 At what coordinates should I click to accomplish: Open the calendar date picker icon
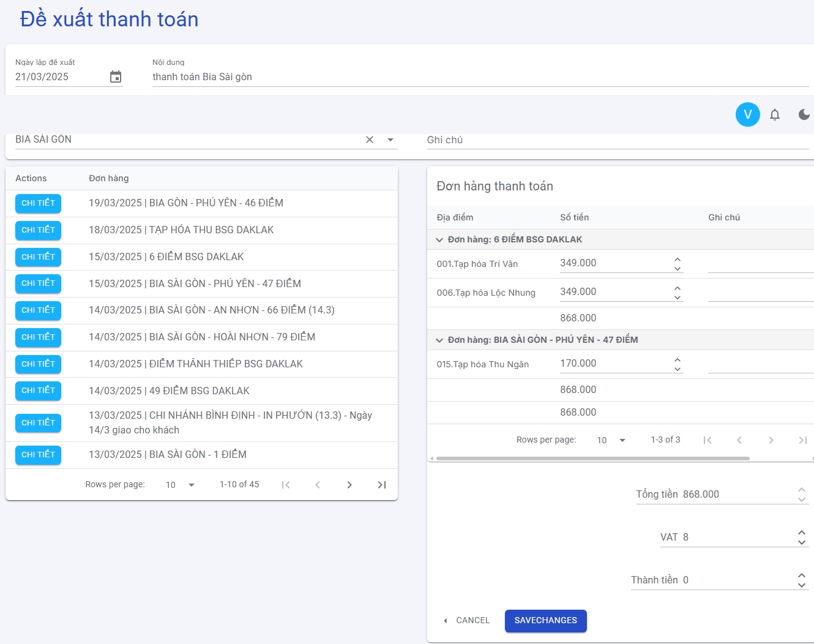116,77
